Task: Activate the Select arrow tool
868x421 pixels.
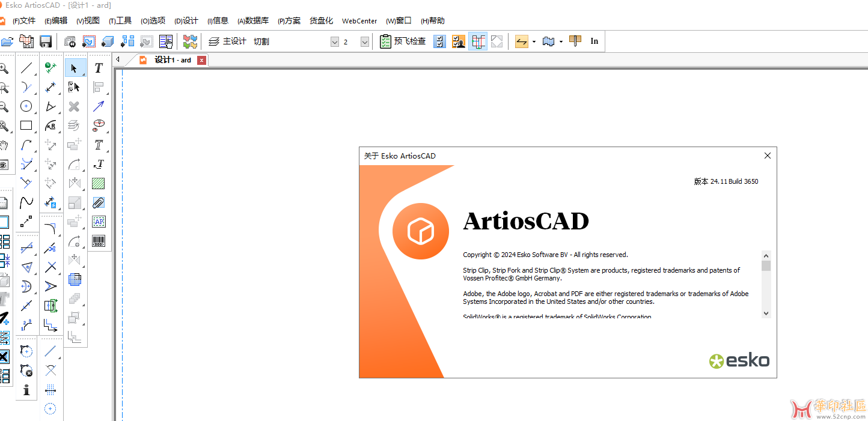Action: click(x=74, y=68)
